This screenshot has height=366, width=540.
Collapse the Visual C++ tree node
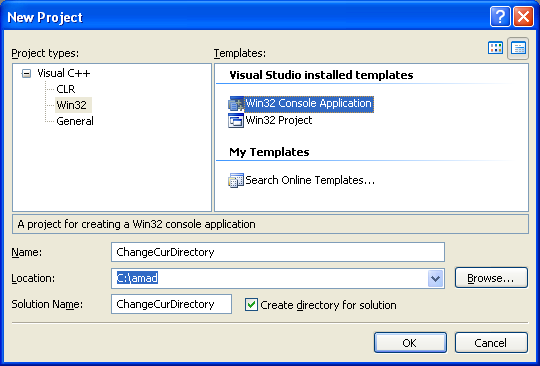coord(26,73)
